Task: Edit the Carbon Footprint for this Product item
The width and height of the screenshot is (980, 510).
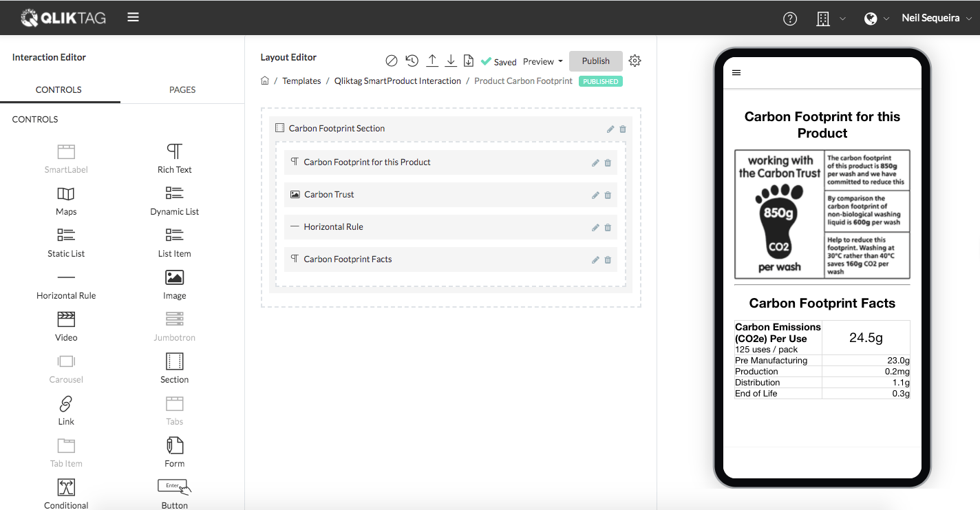Action: click(595, 162)
